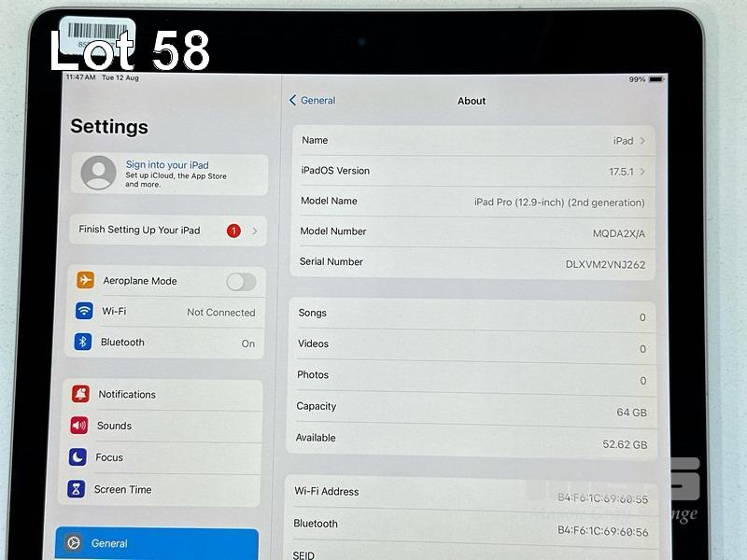Tap the Bluetooth settings icon

tap(83, 343)
